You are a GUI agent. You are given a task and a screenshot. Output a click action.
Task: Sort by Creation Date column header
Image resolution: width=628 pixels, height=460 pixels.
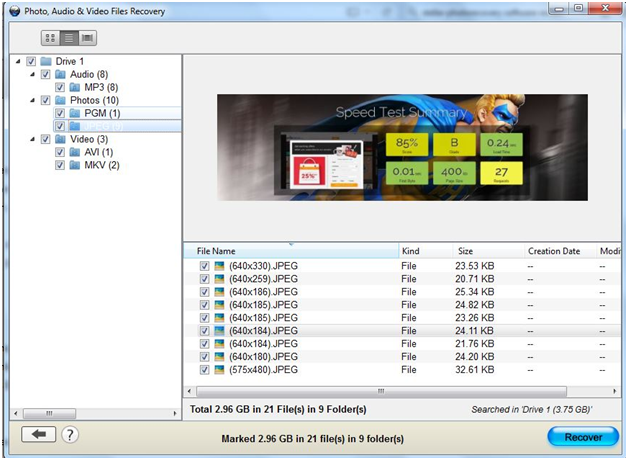point(560,251)
